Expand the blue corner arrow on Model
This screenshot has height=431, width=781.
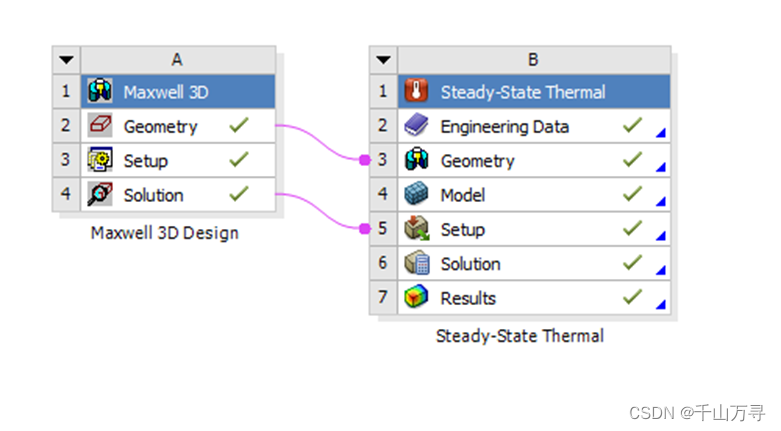pyautogui.click(x=661, y=202)
